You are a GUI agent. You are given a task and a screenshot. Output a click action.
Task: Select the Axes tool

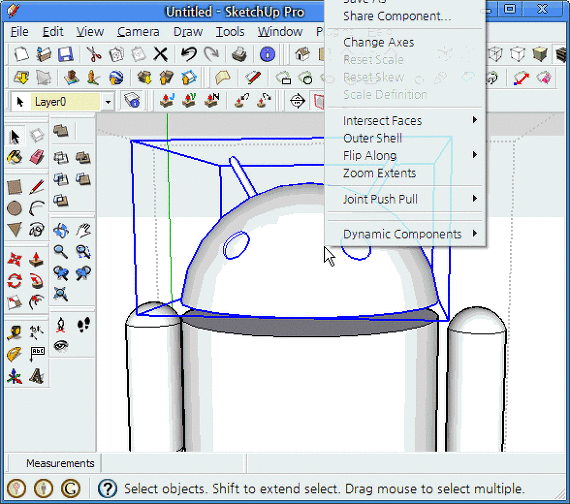click(x=15, y=376)
